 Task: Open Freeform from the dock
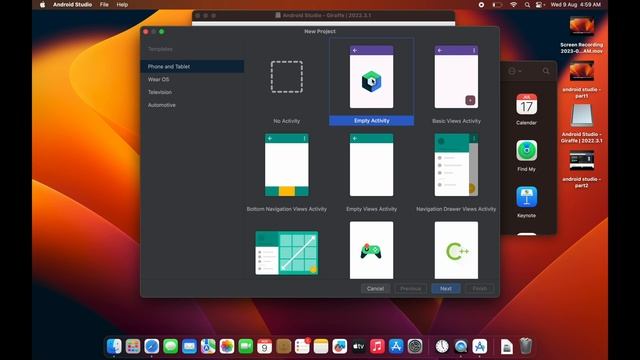[340, 346]
